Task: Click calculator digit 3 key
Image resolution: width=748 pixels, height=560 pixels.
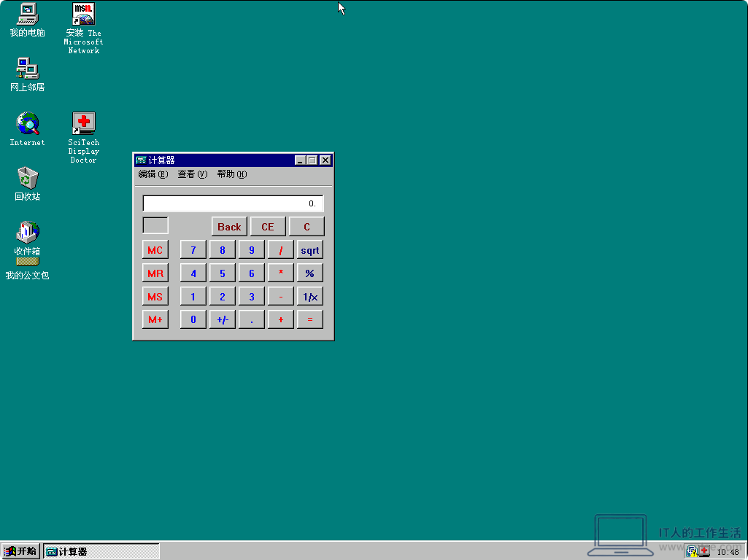Action: click(251, 297)
